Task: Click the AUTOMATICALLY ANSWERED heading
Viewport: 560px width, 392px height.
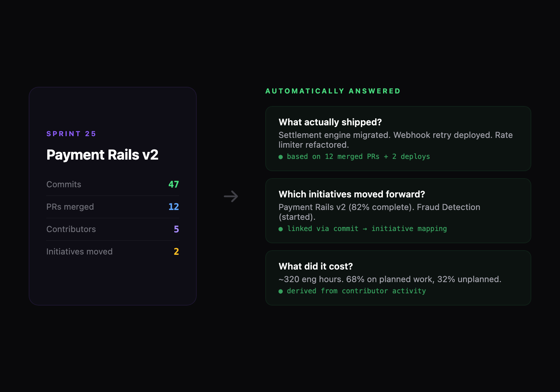Action: pos(332,91)
